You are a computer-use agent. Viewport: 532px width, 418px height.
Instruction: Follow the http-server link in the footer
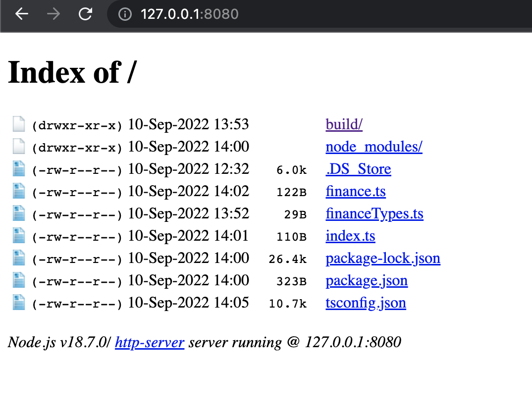click(x=150, y=342)
